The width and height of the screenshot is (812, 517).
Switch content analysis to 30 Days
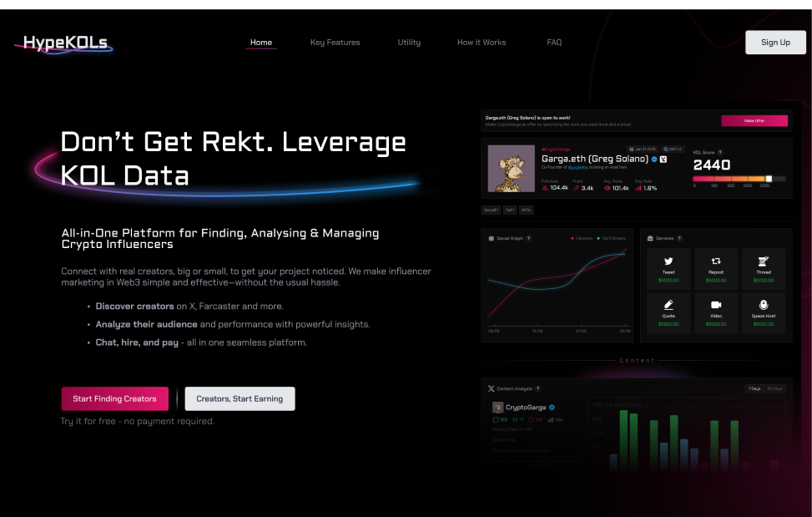point(774,388)
